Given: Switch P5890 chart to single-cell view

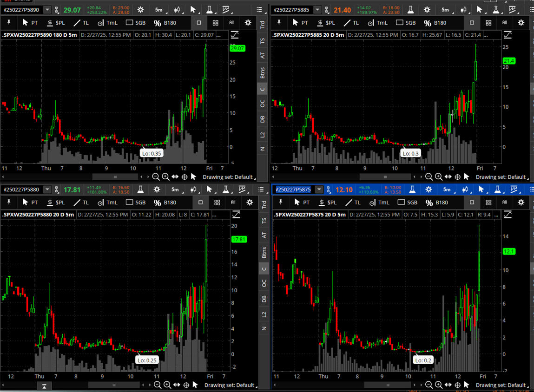Looking at the screenshot, I should coord(199,23).
